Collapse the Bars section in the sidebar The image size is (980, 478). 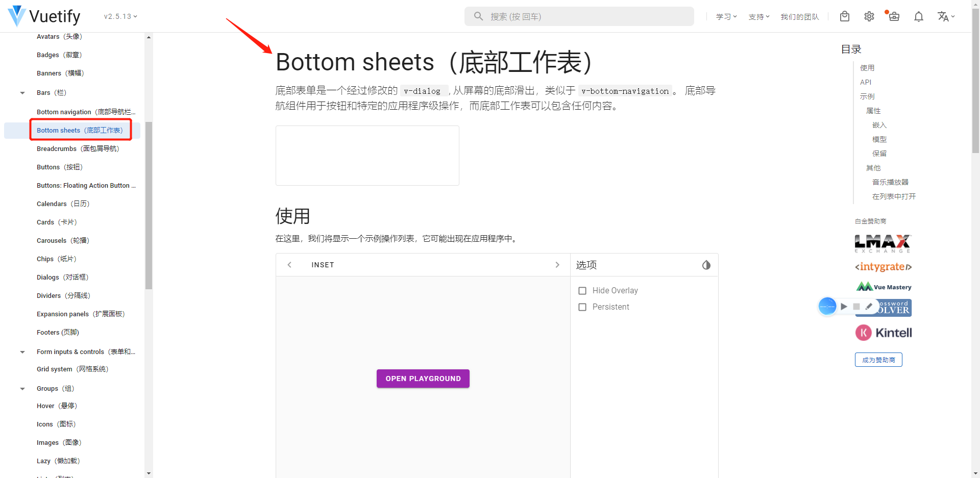22,93
